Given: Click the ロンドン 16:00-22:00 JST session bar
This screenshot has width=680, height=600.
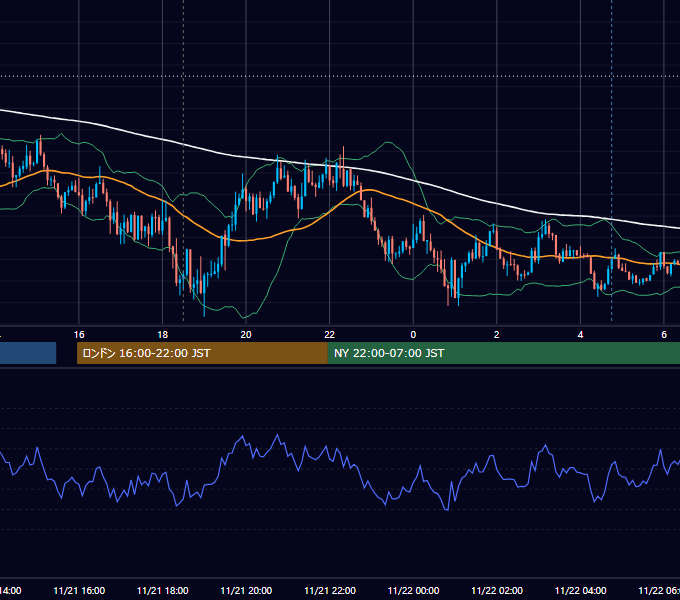Looking at the screenshot, I should [202, 353].
